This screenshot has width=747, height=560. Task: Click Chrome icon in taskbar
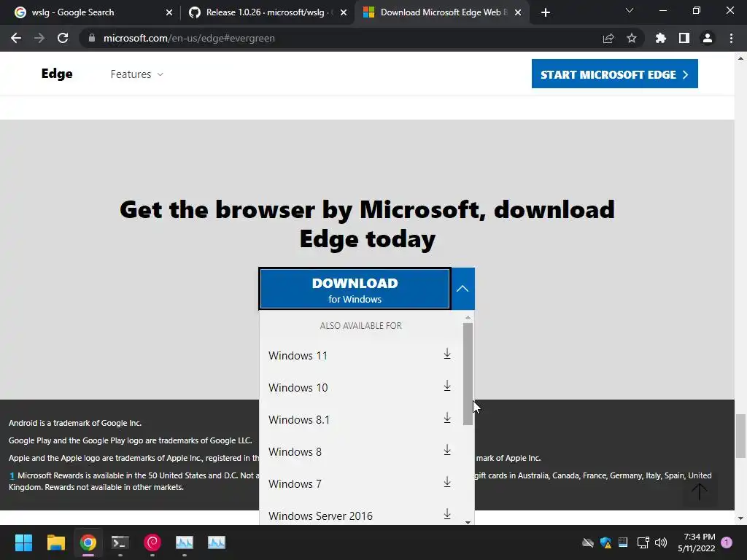click(x=88, y=542)
